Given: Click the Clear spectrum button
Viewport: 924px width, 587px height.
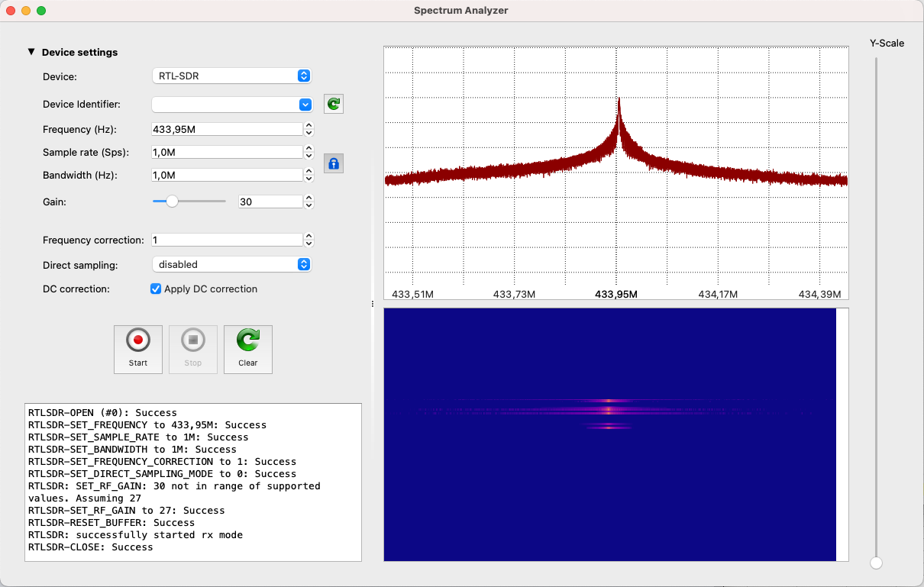Looking at the screenshot, I should [x=247, y=349].
